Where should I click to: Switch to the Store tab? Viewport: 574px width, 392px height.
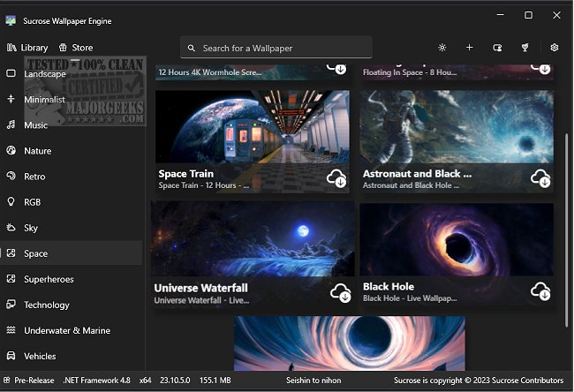click(76, 48)
